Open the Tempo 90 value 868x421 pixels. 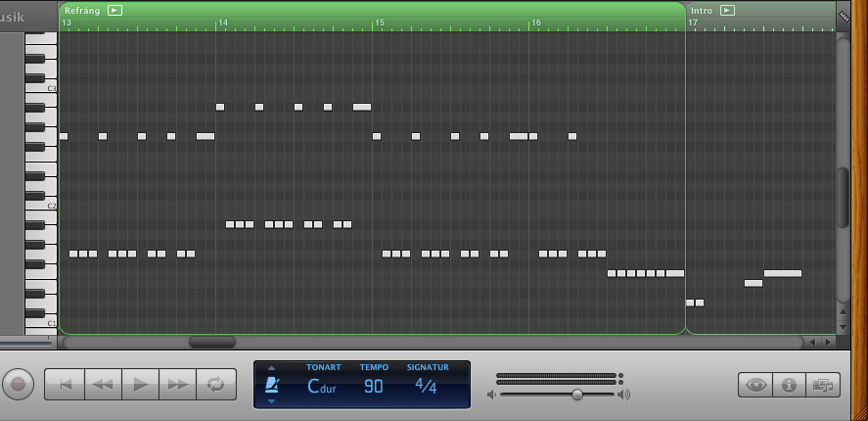pyautogui.click(x=374, y=386)
